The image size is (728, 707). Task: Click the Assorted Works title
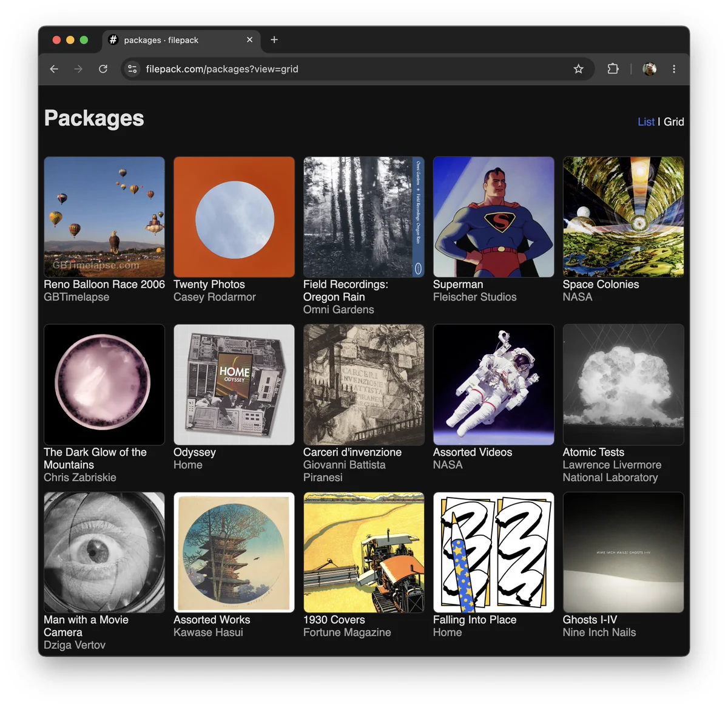(x=212, y=620)
